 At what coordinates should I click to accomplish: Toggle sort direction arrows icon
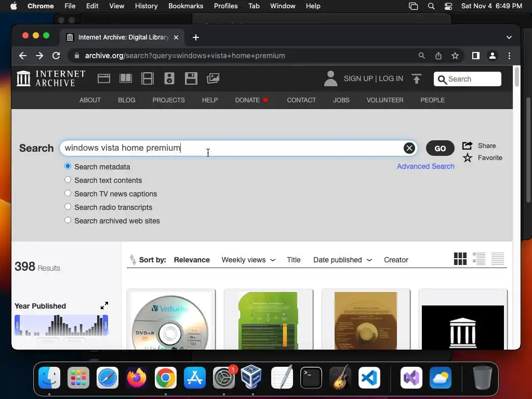tap(132, 260)
